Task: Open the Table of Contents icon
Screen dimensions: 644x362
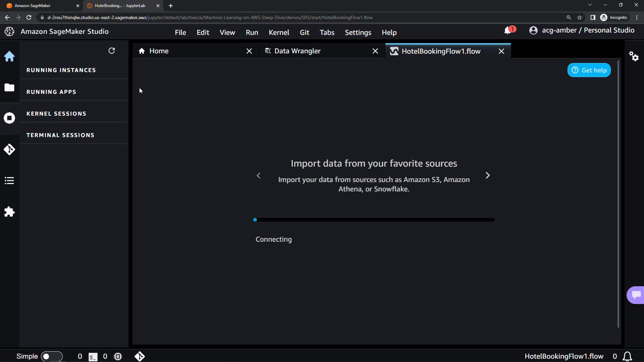Action: click(9, 181)
